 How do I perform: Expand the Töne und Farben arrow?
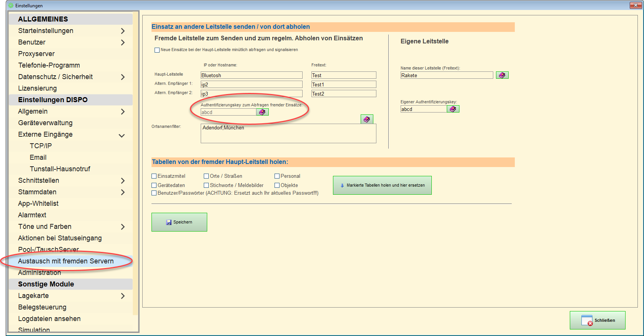click(123, 227)
